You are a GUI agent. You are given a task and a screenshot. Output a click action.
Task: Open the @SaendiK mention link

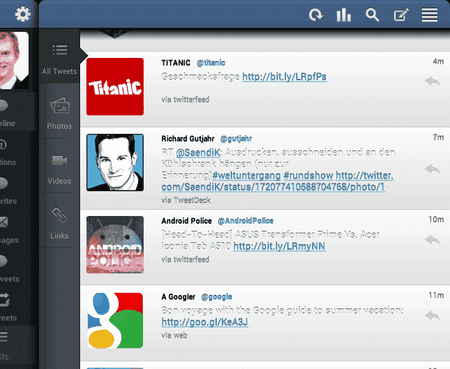[198, 153]
